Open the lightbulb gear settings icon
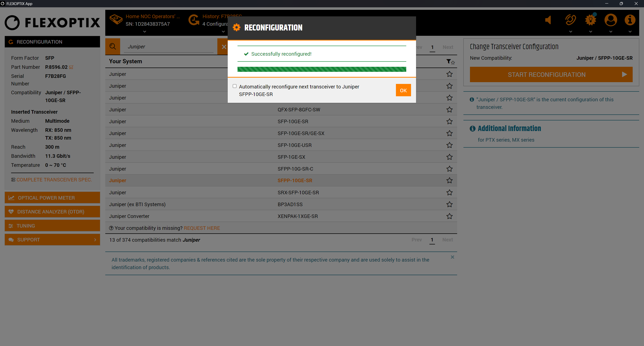The image size is (644, 346). coord(590,20)
